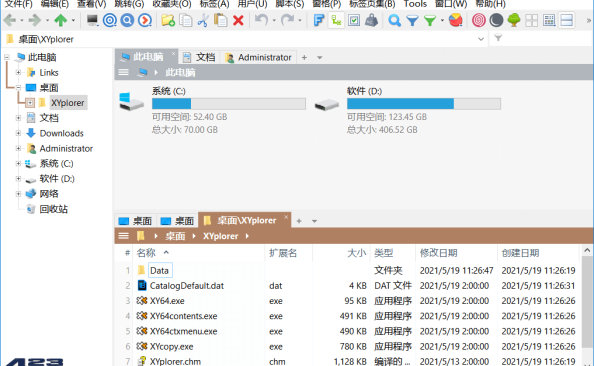Open the Drives monitor icon
The height and width of the screenshot is (366, 594).
coord(92,20)
